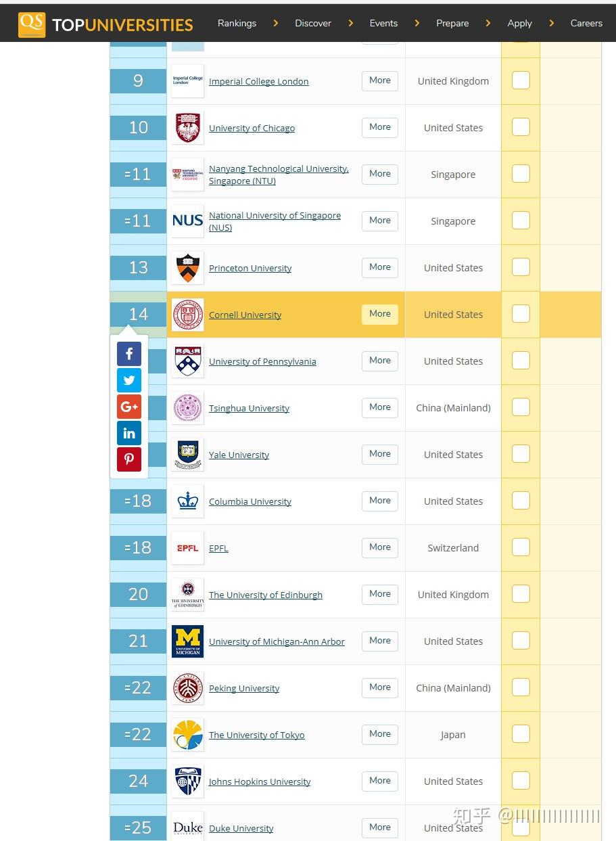The width and height of the screenshot is (616, 841).
Task: Share on Facebook icon
Action: (129, 354)
